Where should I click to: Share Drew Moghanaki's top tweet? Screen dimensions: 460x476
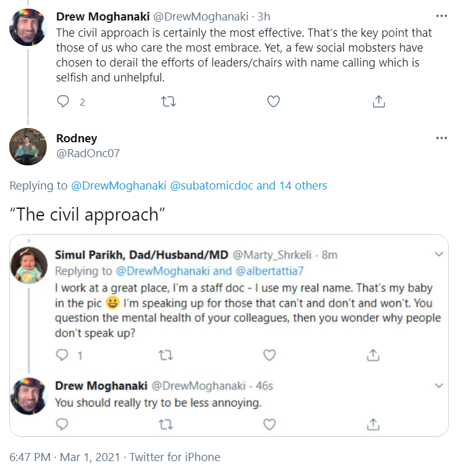378,101
